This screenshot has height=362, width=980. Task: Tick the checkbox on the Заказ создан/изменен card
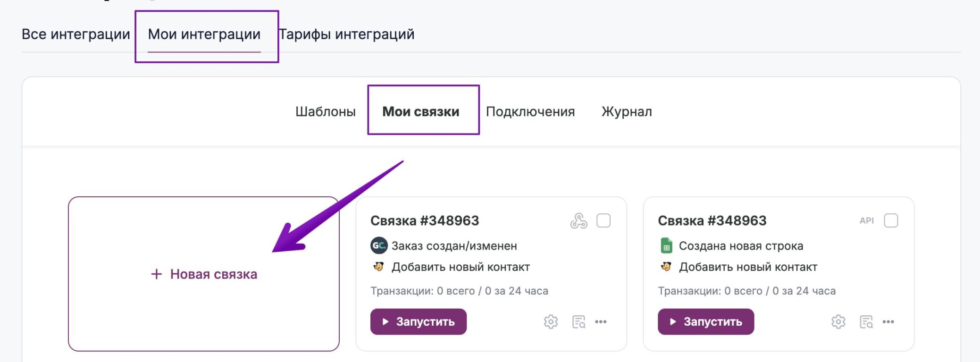[x=603, y=220]
